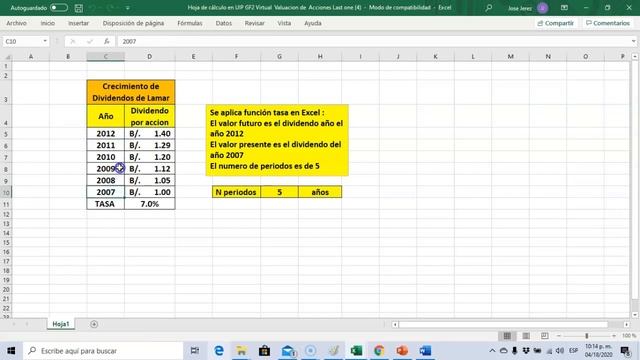The image size is (640, 360).
Task: Add a new sheet with plus icon
Action: click(x=94, y=324)
